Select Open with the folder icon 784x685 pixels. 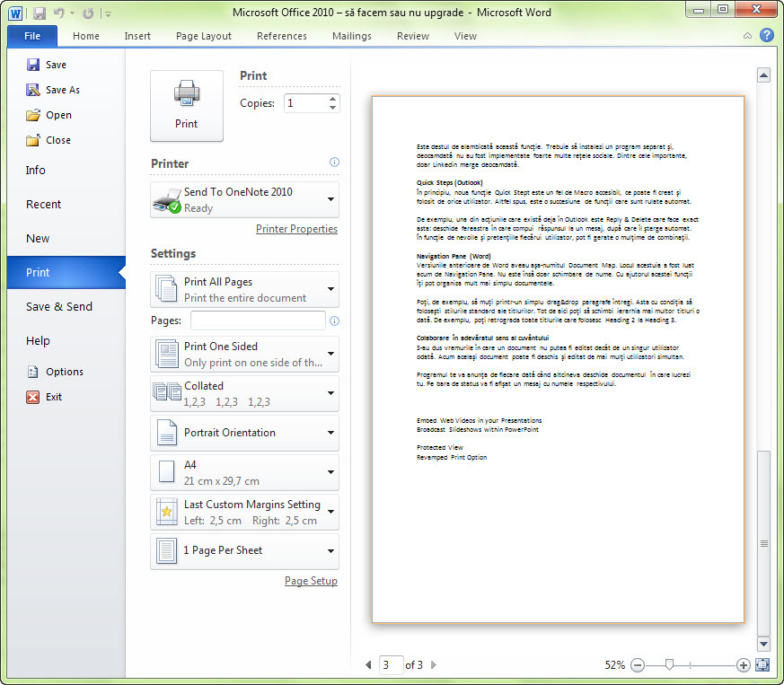48,115
